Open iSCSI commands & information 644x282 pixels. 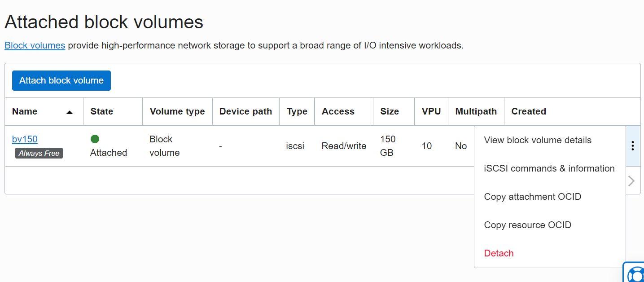(x=549, y=168)
